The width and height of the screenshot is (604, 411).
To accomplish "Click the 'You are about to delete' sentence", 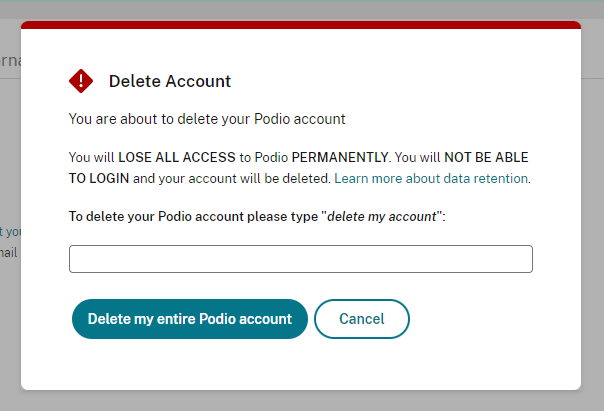I will click(x=207, y=119).
